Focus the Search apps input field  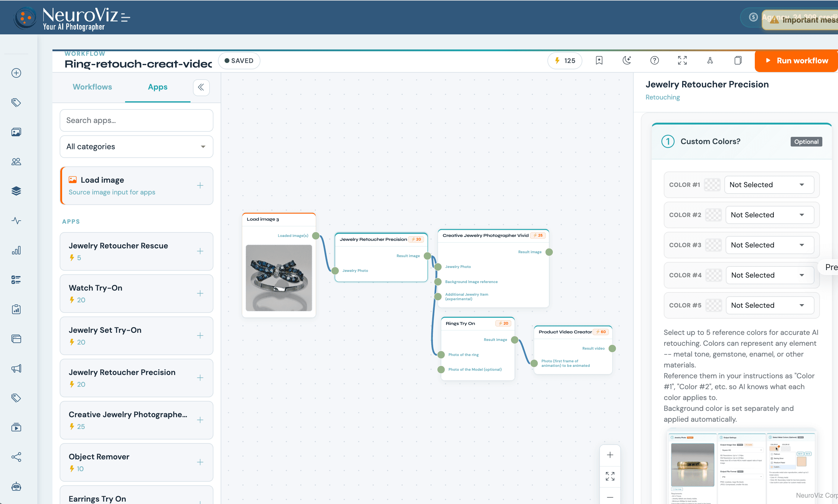coord(137,121)
